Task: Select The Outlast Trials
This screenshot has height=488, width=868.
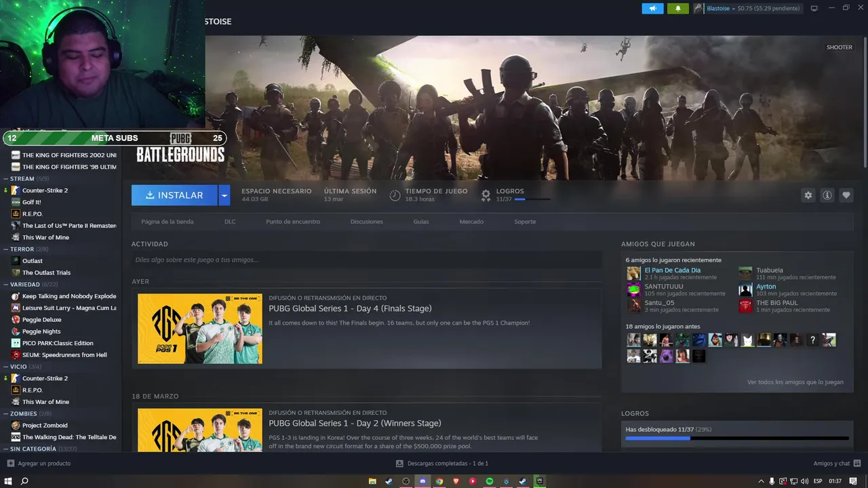Action: 46,272
